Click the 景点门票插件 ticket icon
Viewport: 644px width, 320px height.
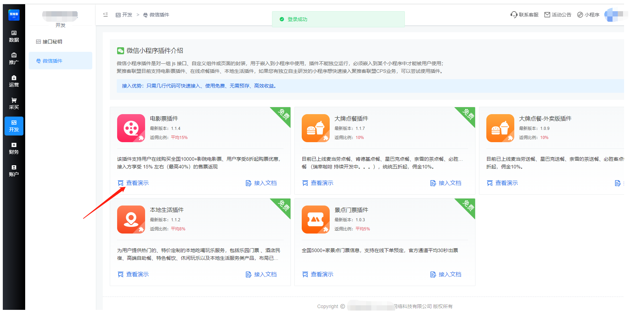(316, 220)
